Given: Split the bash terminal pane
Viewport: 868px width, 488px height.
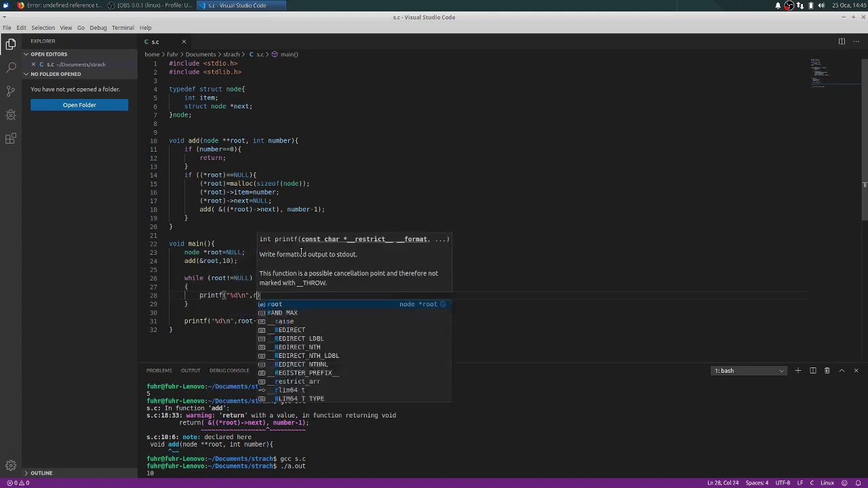Looking at the screenshot, I should click(x=812, y=371).
